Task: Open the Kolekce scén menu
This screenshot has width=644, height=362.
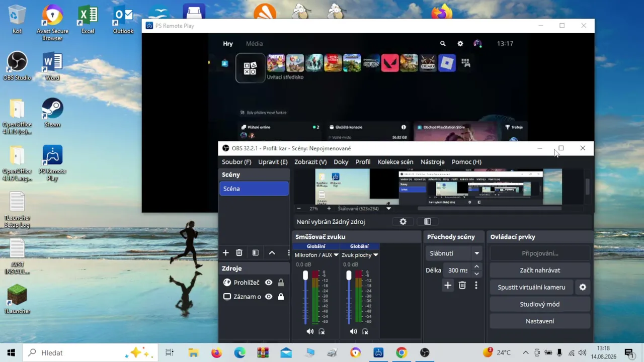Action: pyautogui.click(x=395, y=162)
